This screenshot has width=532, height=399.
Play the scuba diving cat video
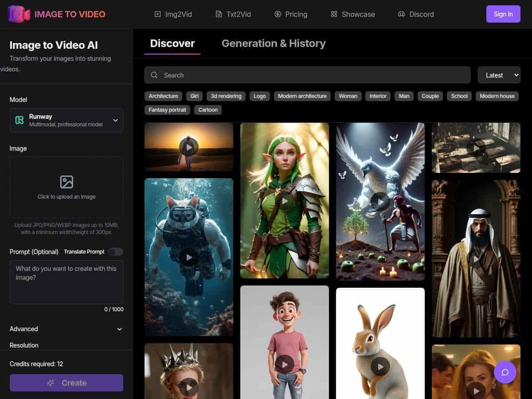(x=189, y=257)
